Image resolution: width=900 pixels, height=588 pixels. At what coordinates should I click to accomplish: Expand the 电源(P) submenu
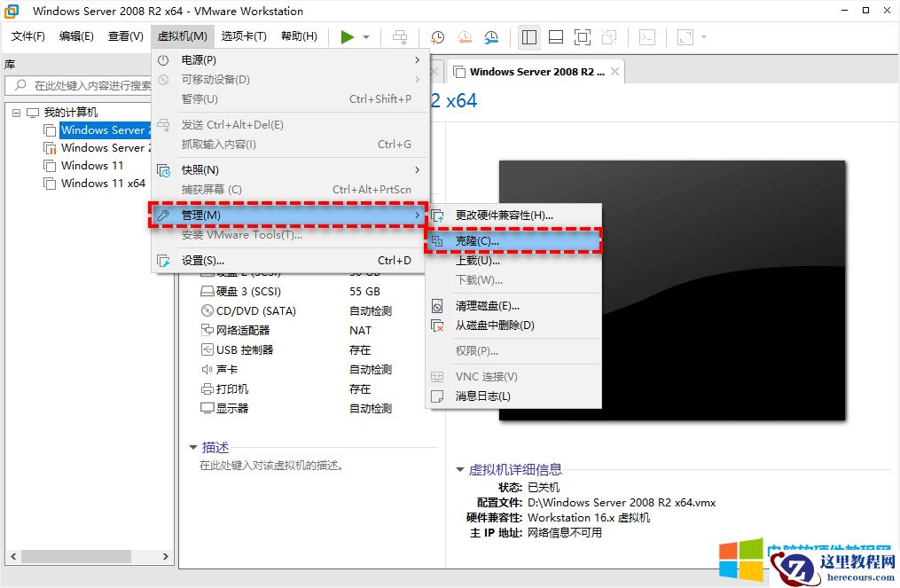(x=291, y=60)
